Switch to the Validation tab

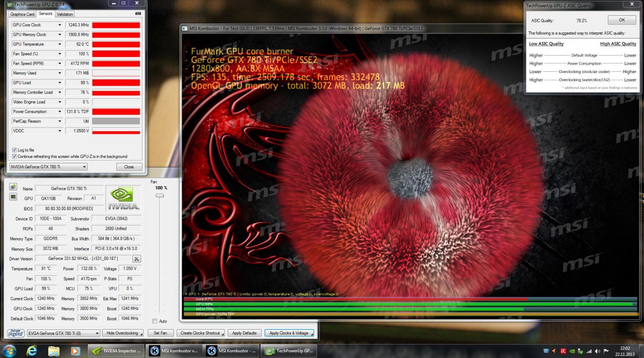(65, 14)
